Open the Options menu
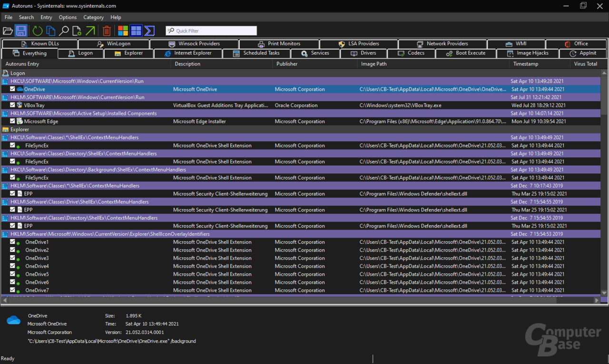The width and height of the screenshot is (609, 364). [x=68, y=17]
